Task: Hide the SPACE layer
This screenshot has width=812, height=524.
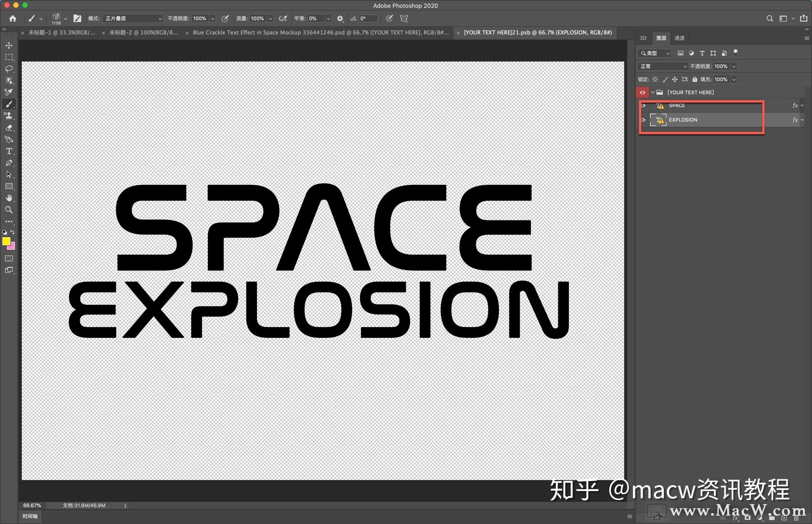Action: click(643, 105)
